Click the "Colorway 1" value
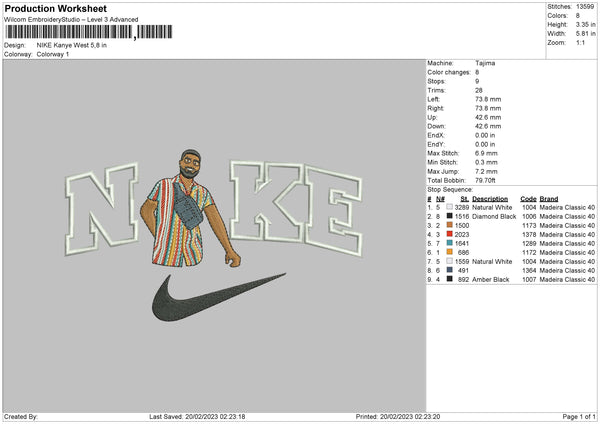 click(53, 54)
